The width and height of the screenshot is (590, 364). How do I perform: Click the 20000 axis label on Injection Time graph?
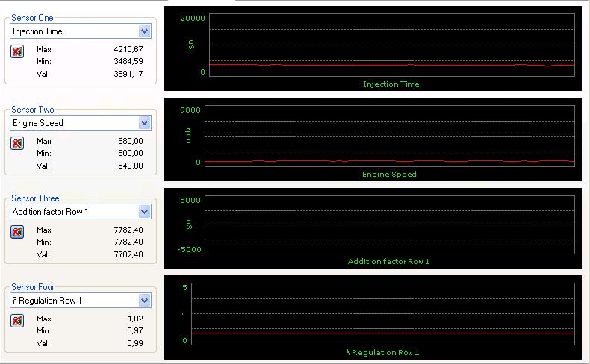[x=193, y=18]
